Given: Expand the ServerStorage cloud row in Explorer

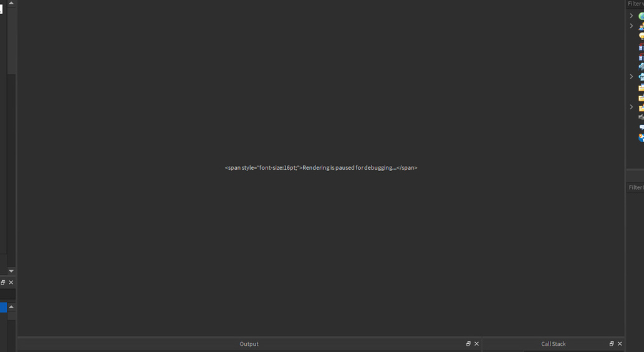Looking at the screenshot, I should click(632, 77).
